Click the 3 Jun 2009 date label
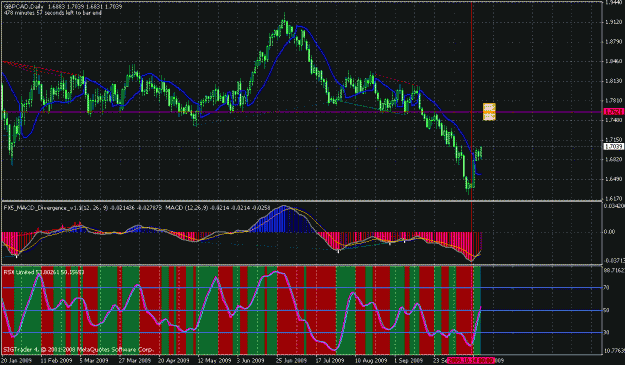 pyautogui.click(x=250, y=360)
